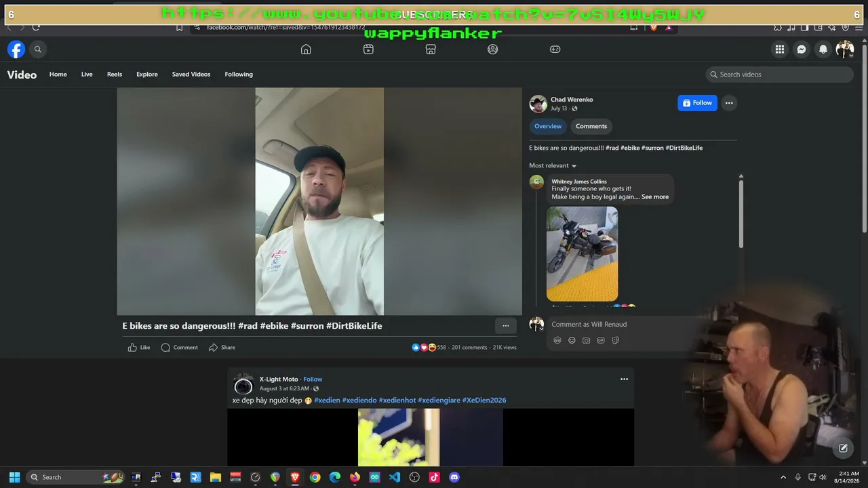This screenshot has width=868, height=488.
Task: Open the Video (Watch) icon in the top bar
Action: tap(368, 49)
